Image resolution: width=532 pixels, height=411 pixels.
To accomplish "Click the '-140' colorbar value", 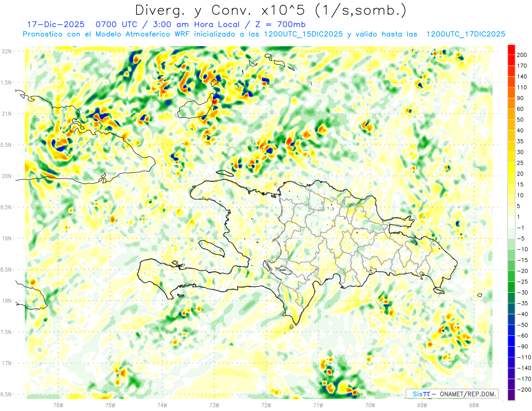I will tap(523, 368).
